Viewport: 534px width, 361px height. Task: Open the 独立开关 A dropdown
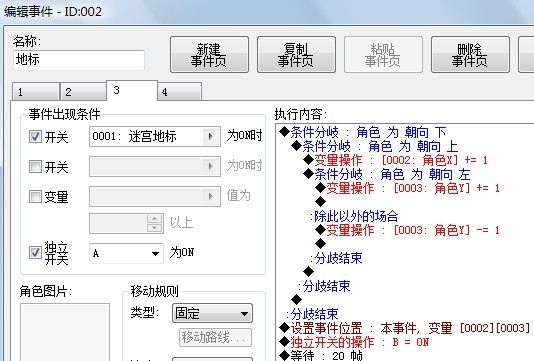tap(126, 253)
